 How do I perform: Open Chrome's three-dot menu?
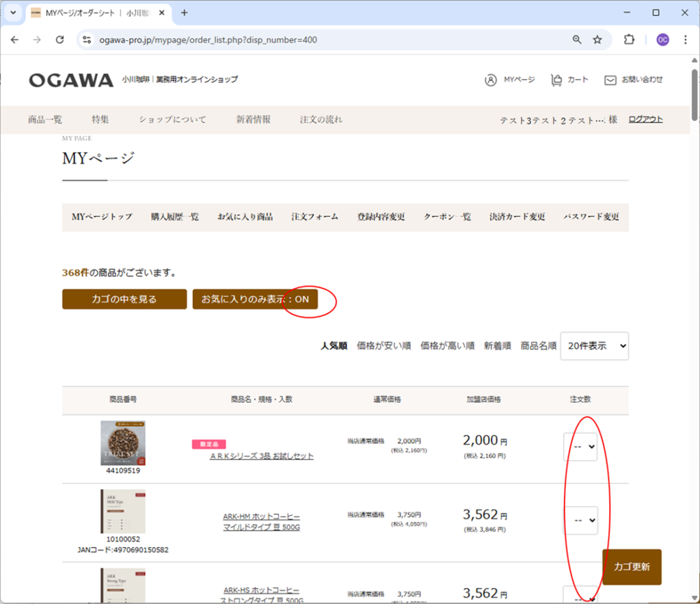coord(686,40)
